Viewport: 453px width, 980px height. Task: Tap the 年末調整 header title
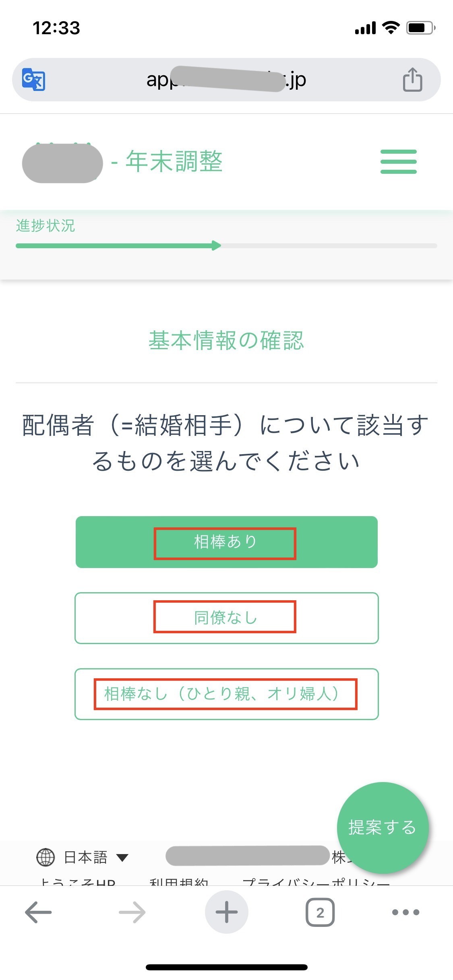pyautogui.click(x=174, y=161)
